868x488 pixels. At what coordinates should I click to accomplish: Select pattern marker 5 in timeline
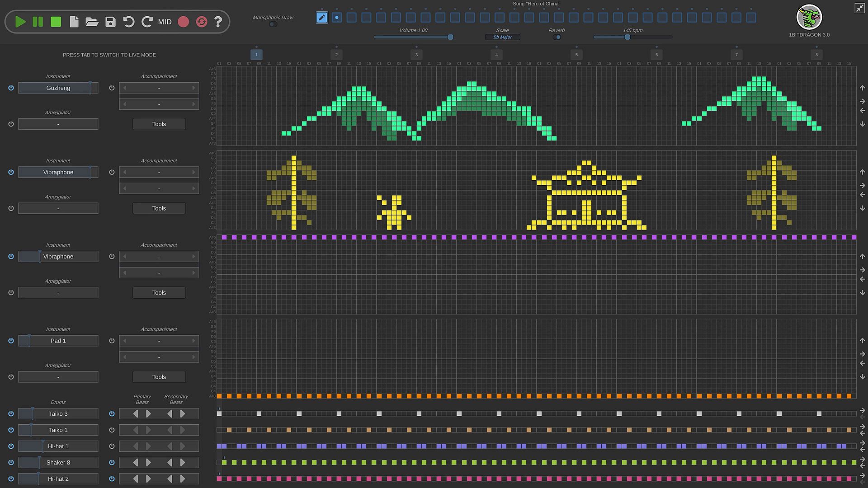pyautogui.click(x=576, y=55)
